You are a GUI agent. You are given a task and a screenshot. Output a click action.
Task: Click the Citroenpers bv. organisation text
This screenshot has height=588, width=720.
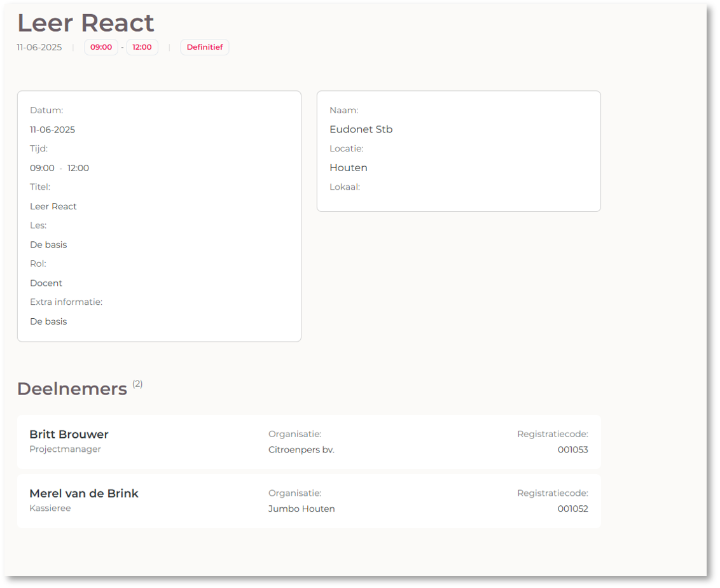tap(301, 450)
